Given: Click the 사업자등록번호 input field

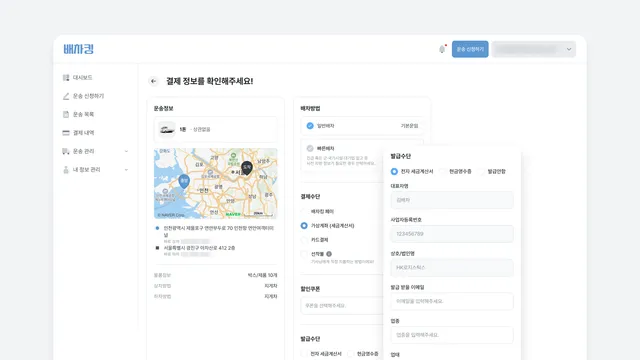Looking at the screenshot, I should point(452,234).
